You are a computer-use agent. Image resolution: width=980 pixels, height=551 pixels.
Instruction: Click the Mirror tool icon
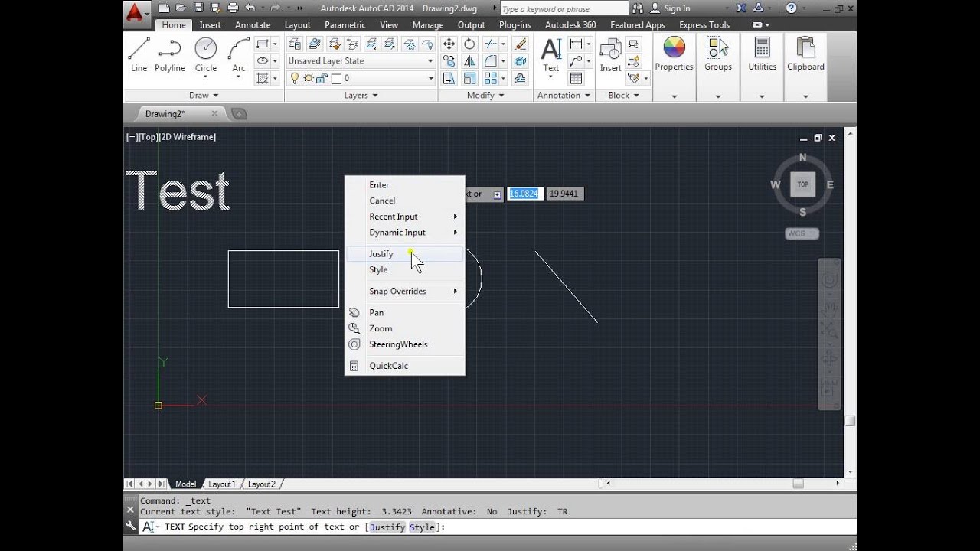[x=469, y=61]
